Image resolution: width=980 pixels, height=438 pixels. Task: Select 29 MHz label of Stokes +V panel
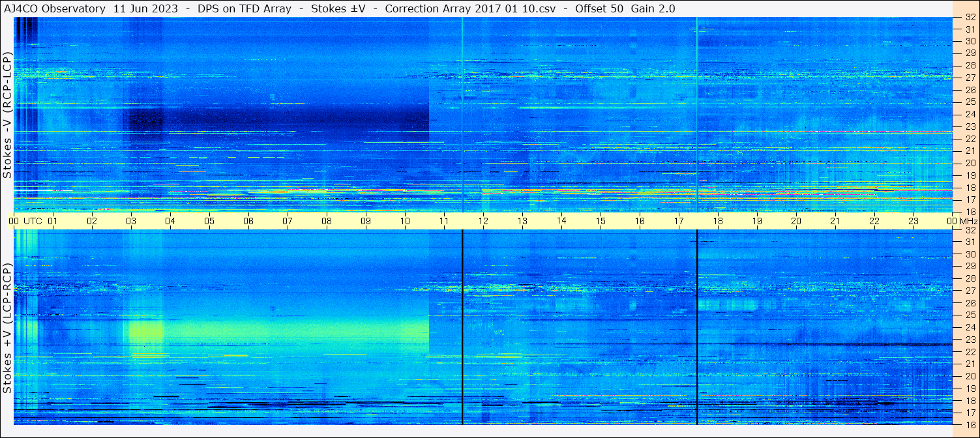click(970, 266)
